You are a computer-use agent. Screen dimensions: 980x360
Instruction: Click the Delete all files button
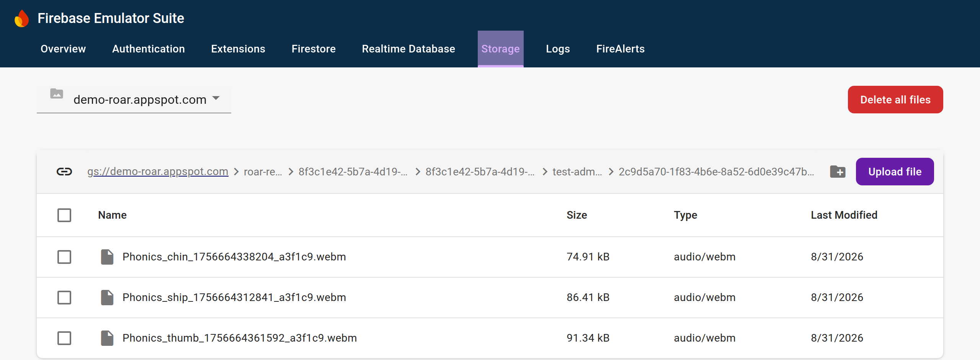895,100
